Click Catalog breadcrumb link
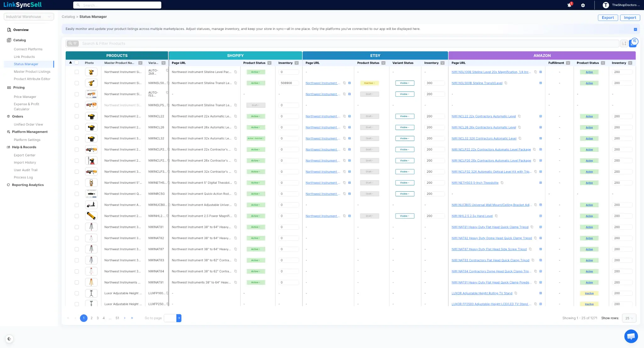The height and width of the screenshot is (348, 644). [68, 17]
